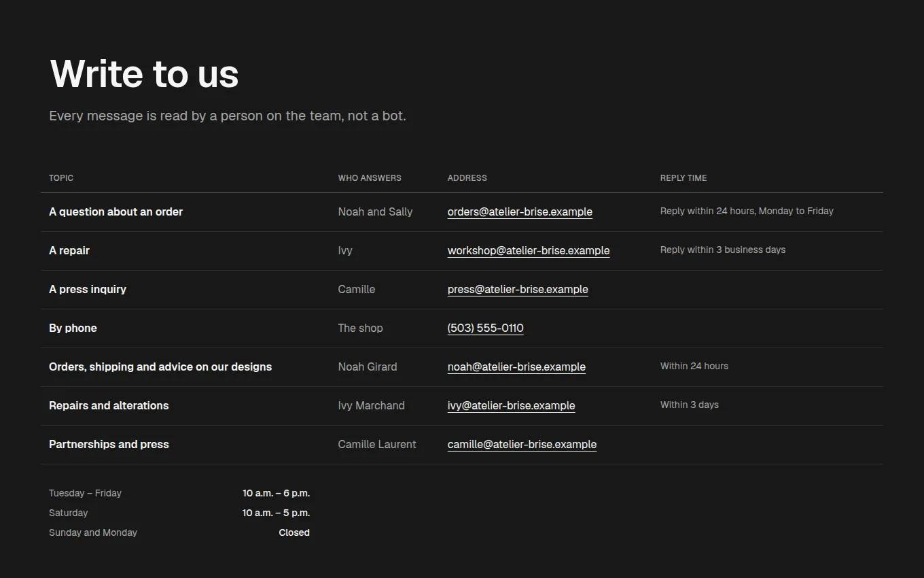Click the 'Noah and Sally' name cell

(375, 212)
